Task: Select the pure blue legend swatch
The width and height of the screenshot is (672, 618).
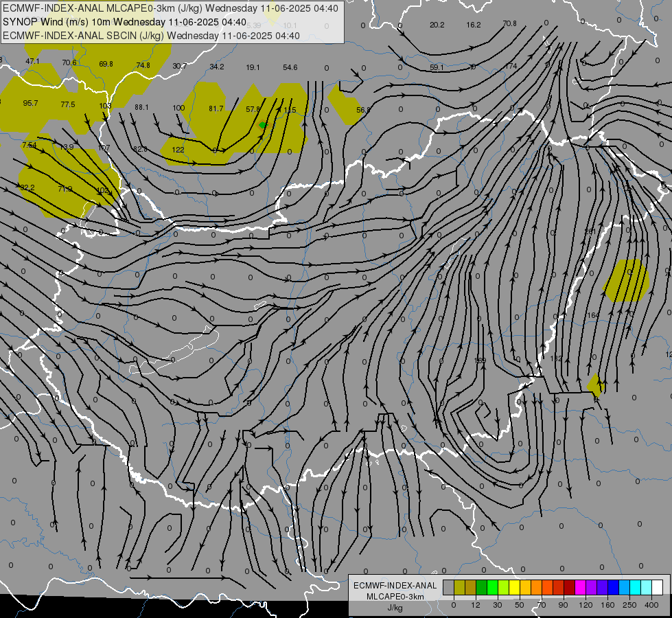Action: (613, 587)
